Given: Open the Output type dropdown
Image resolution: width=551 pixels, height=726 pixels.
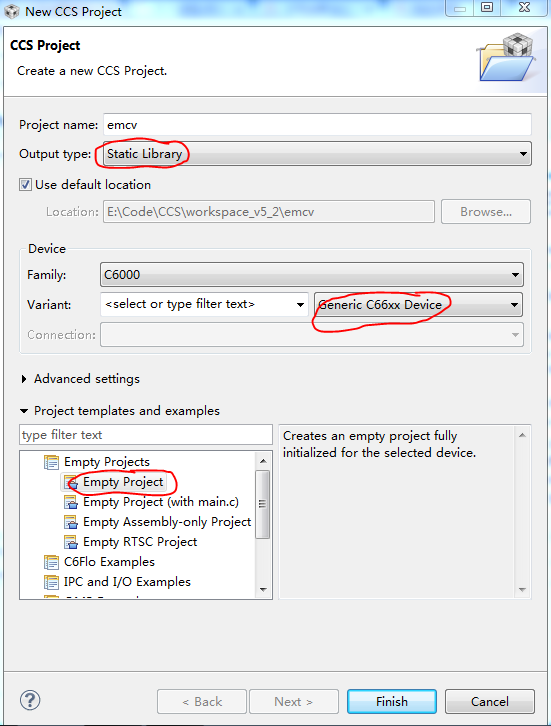Looking at the screenshot, I should [317, 154].
